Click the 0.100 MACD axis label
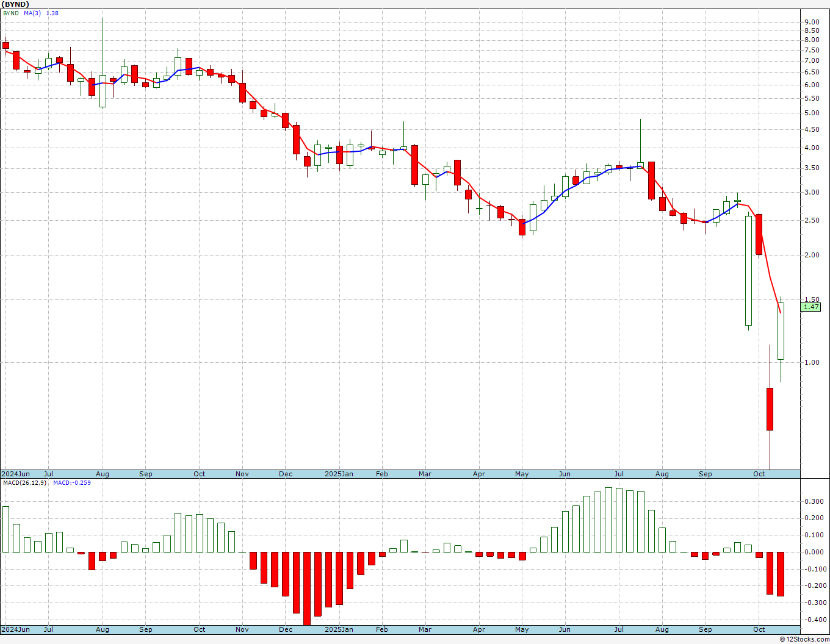 (x=814, y=535)
